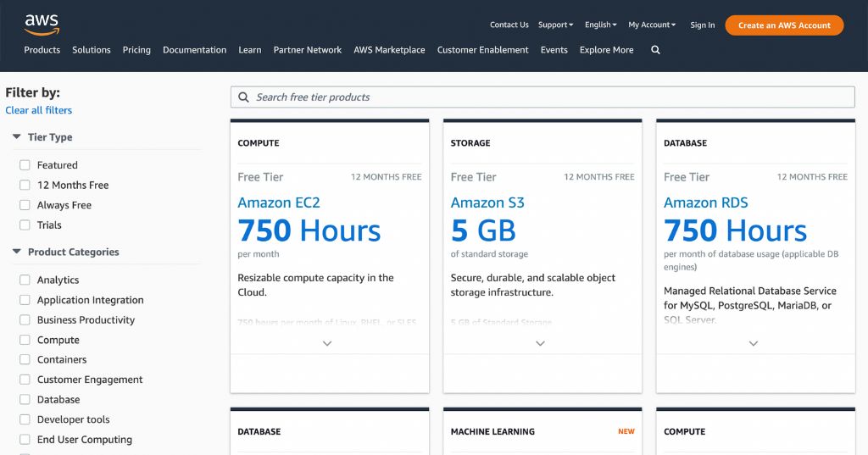Click the Clear all filters link
The image size is (868, 455).
(x=39, y=110)
